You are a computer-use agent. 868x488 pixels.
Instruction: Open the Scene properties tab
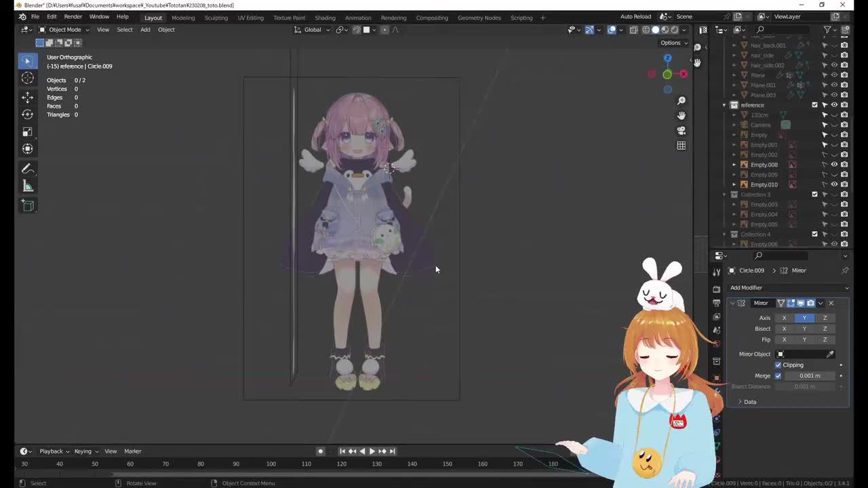pos(717,330)
